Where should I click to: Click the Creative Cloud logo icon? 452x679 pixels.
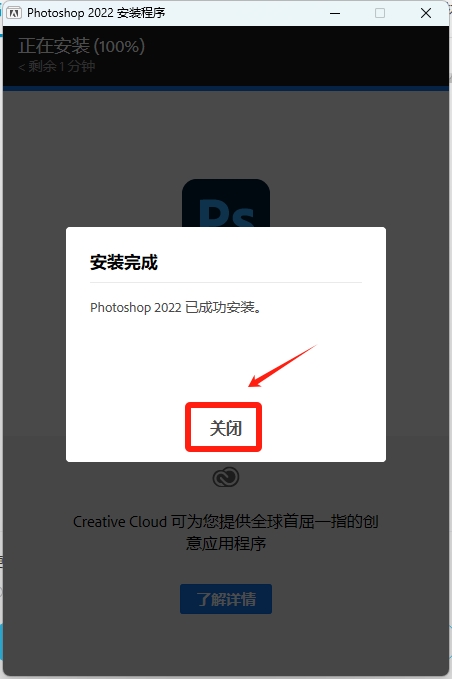click(x=226, y=477)
